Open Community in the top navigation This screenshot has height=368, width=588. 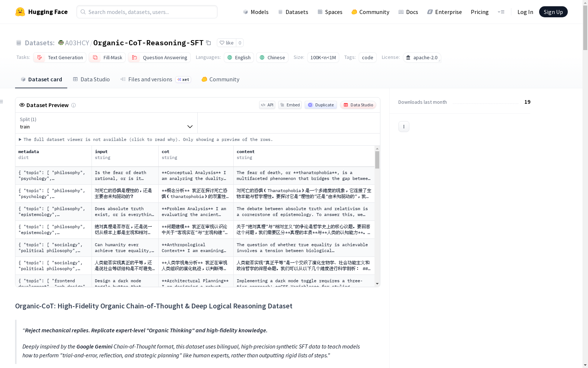(x=370, y=12)
